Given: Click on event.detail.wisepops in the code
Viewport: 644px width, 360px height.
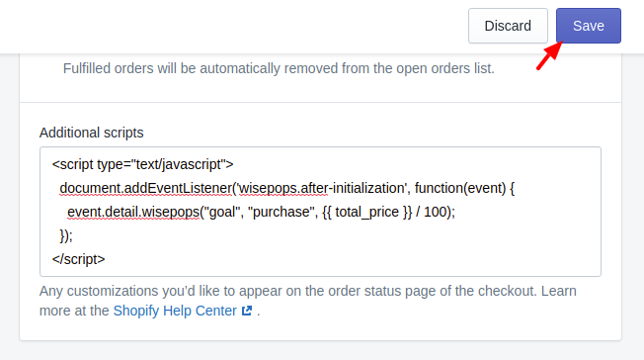Looking at the screenshot, I should click(133, 212).
